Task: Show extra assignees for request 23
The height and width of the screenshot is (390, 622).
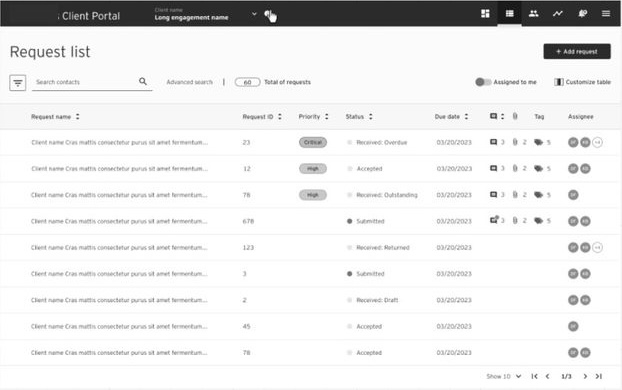Action: (597, 142)
